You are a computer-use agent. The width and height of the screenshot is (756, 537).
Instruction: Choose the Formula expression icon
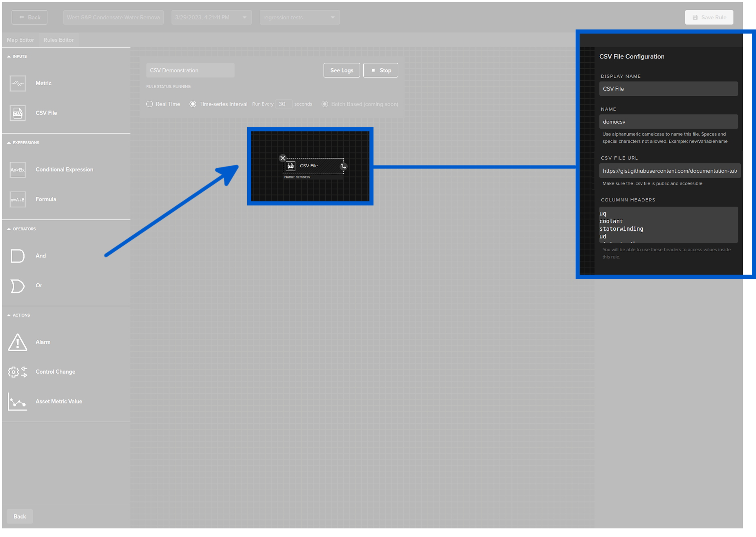pos(18,199)
